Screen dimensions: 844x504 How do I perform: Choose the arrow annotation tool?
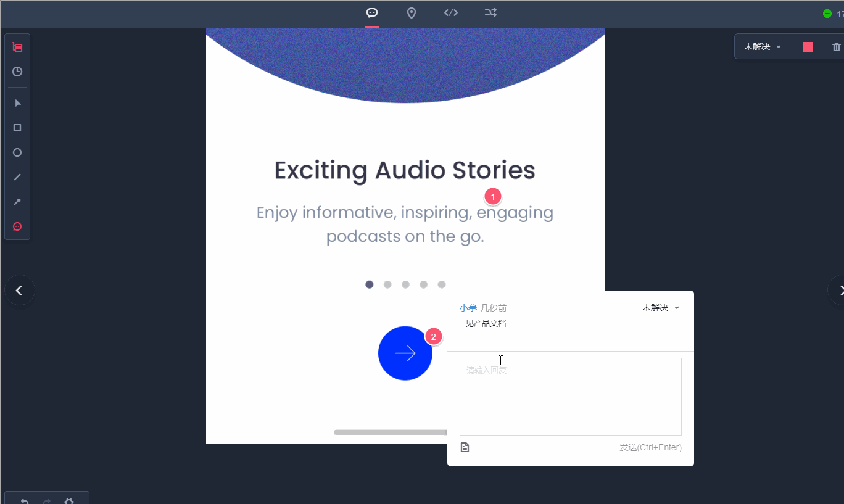[17, 202]
